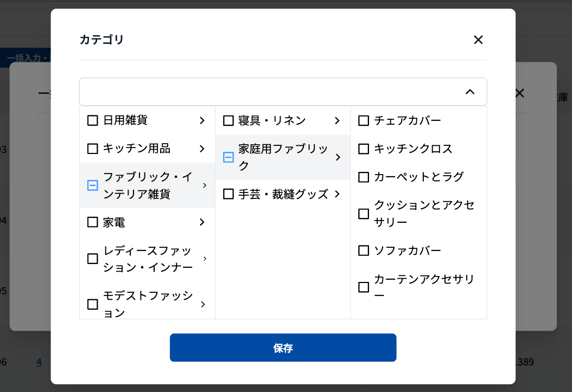Check the ソファカバー checkbox
Image resolution: width=572 pixels, height=392 pixels.
click(363, 250)
